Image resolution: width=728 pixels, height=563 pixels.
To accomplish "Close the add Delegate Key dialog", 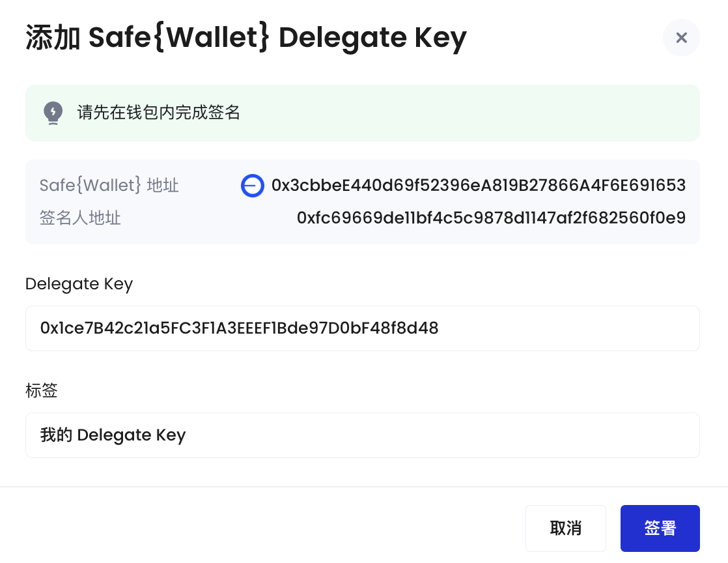I will point(681,38).
